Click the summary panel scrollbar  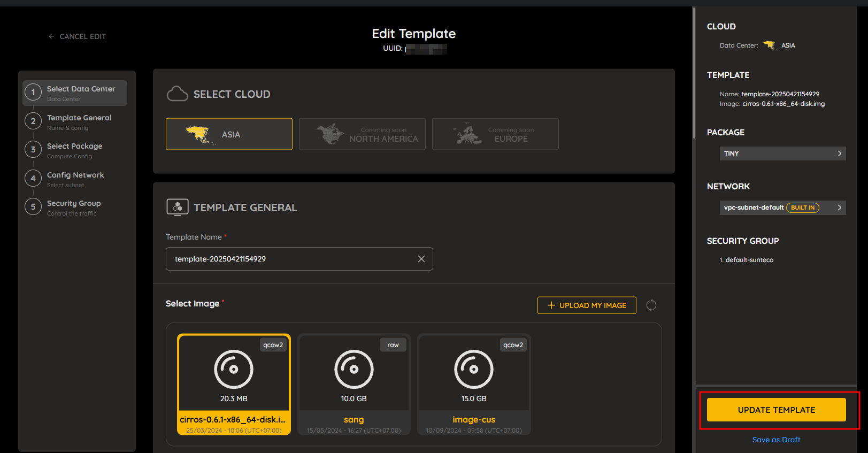point(694,73)
